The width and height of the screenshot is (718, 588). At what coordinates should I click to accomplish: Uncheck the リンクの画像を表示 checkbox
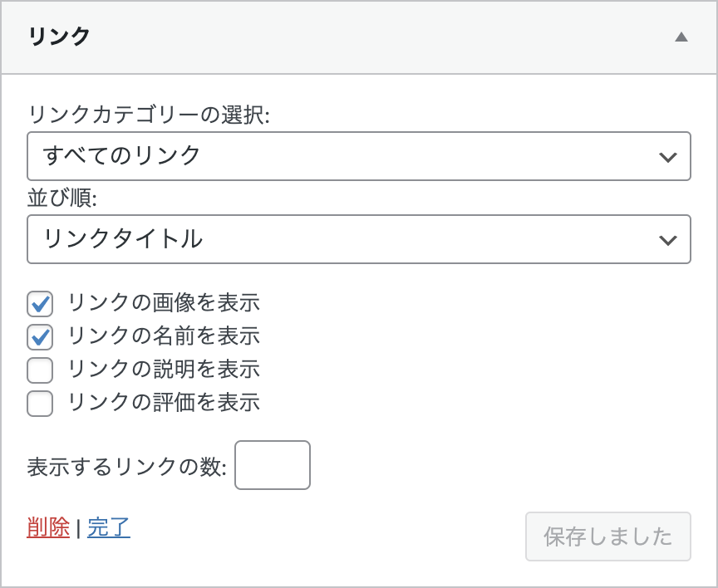(x=40, y=304)
